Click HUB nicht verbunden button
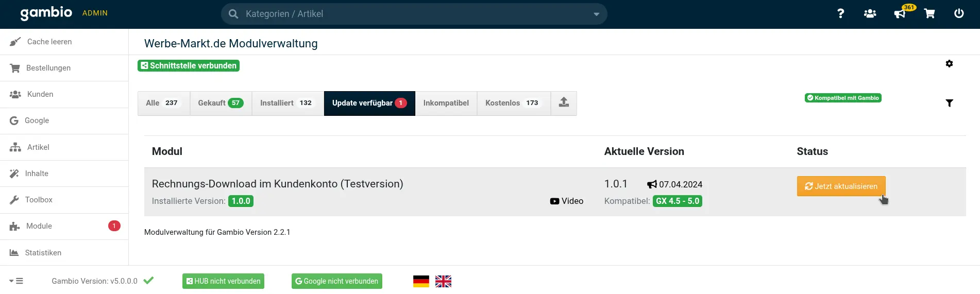 pyautogui.click(x=223, y=281)
